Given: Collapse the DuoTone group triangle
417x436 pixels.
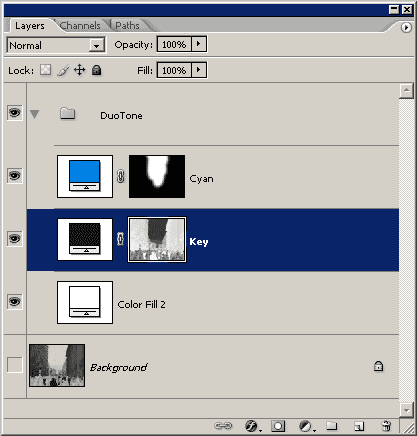Looking at the screenshot, I should 34,114.
